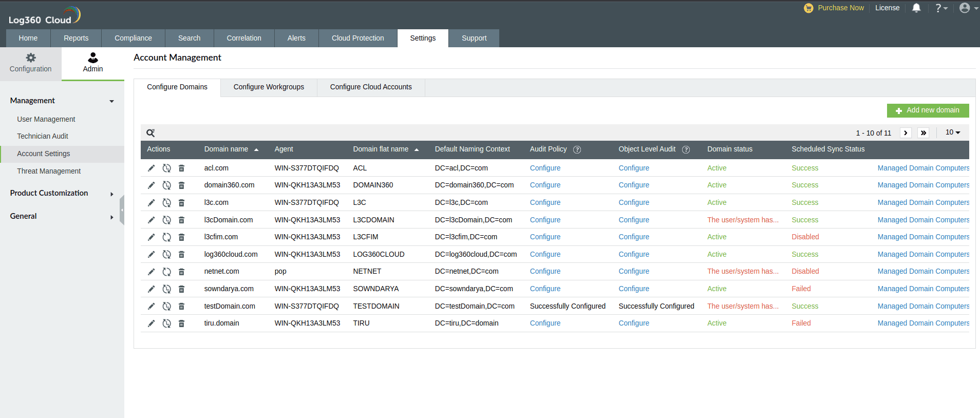980x418 pixels.
Task: Open the table search icon
Action: click(x=150, y=133)
